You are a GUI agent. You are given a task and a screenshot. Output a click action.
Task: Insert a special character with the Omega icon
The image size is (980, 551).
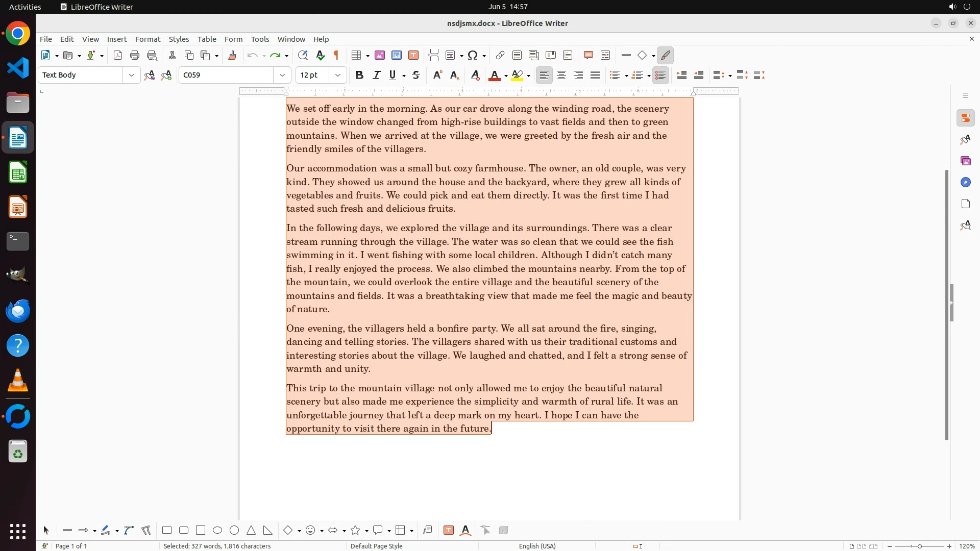point(473,56)
